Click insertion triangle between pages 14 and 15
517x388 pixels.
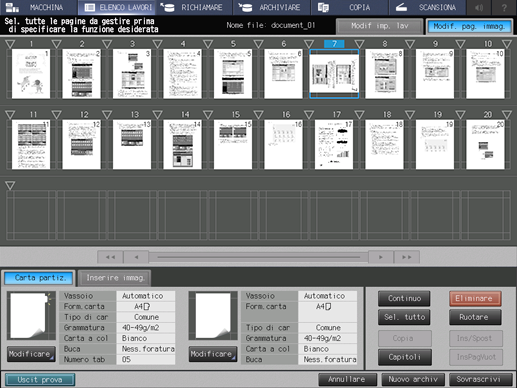208,115
